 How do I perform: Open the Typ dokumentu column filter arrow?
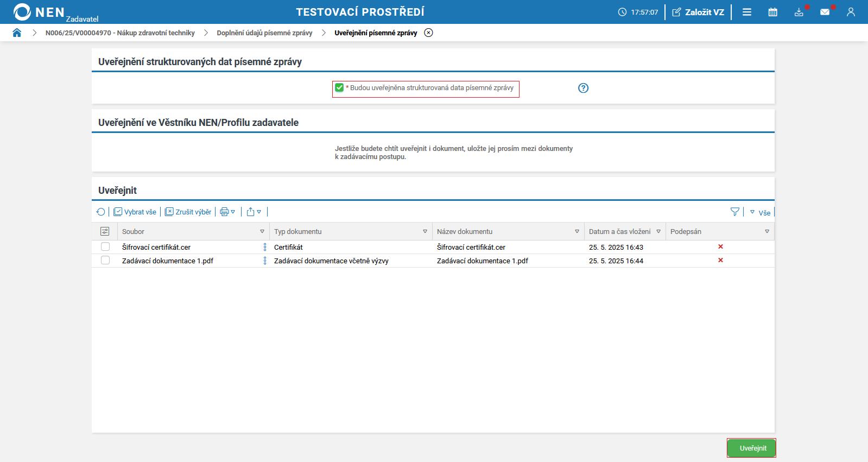coord(425,231)
